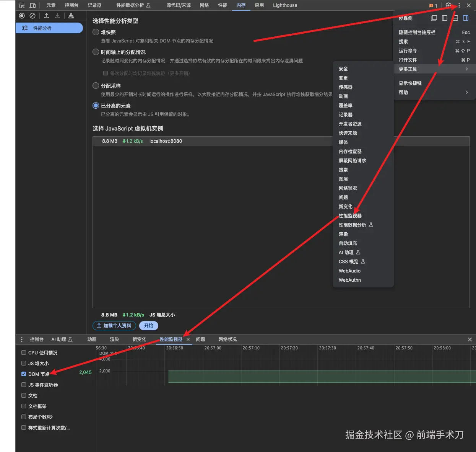Enable the JS 堆大小 checkbox
This screenshot has width=476, height=452.
pyautogui.click(x=24, y=363)
